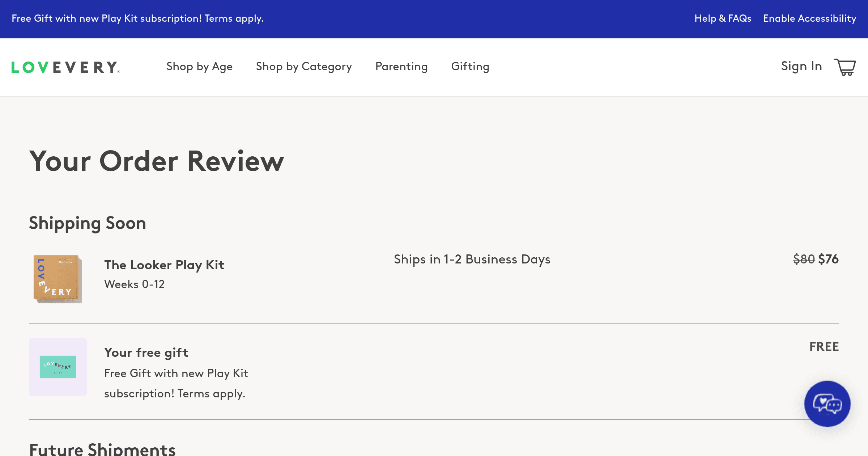Open the Parenting menu
This screenshot has height=456, width=868.
coord(401,67)
